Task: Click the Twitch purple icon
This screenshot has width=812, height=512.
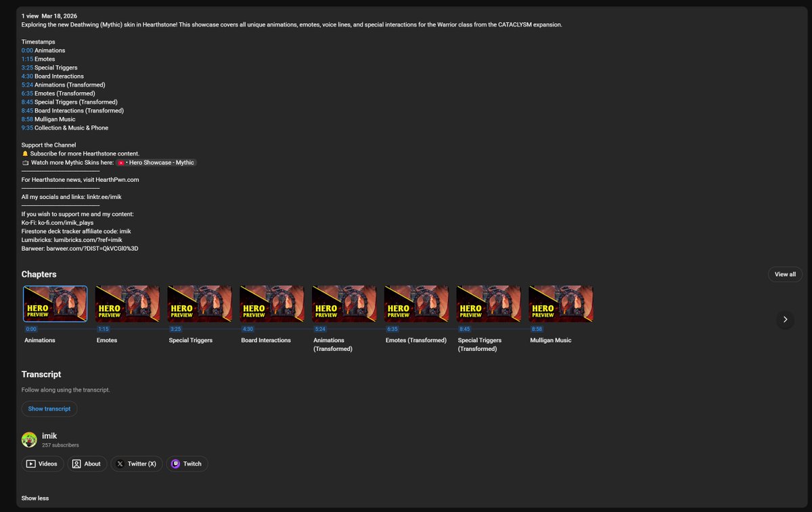Action: pos(175,464)
